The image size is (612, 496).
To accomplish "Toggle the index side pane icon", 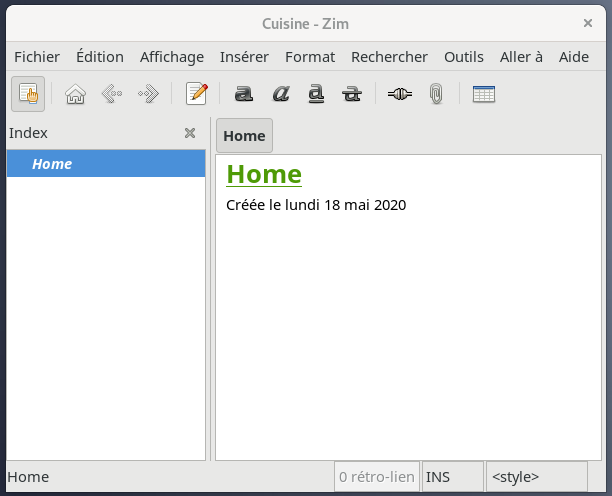I will coord(28,94).
